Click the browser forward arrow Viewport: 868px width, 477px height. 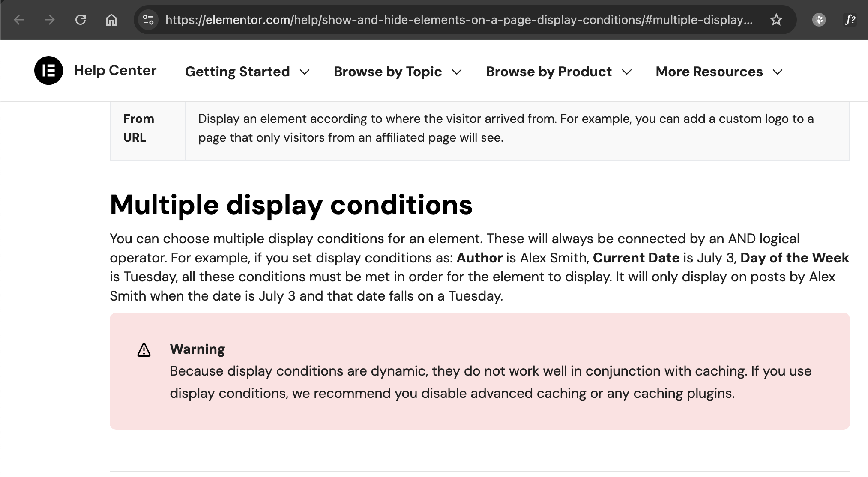pos(50,20)
